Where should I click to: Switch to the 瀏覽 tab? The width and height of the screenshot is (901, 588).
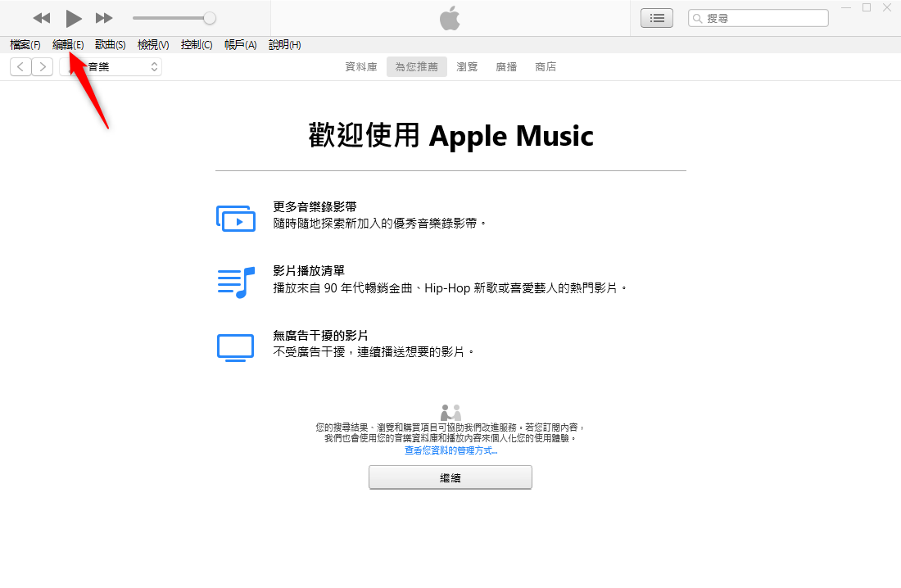click(x=467, y=66)
